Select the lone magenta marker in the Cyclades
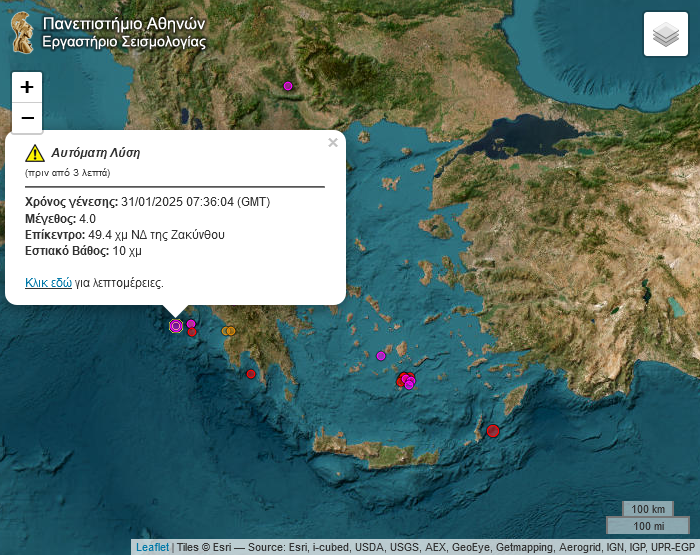 (x=380, y=356)
